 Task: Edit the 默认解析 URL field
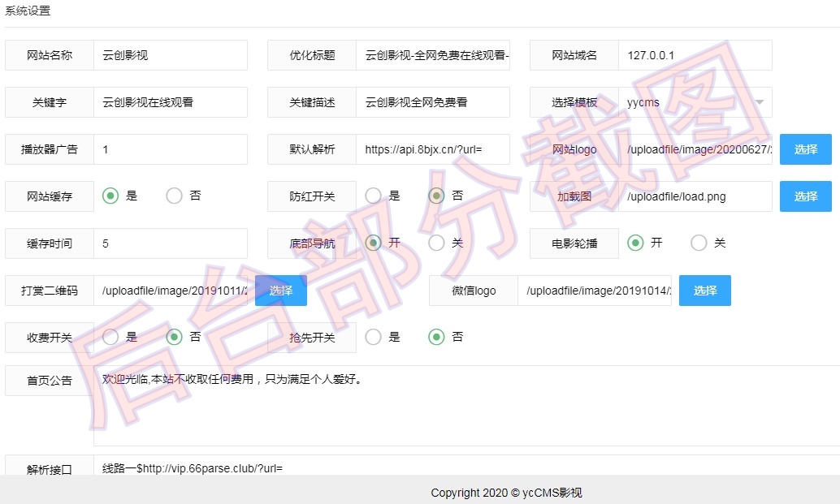432,149
